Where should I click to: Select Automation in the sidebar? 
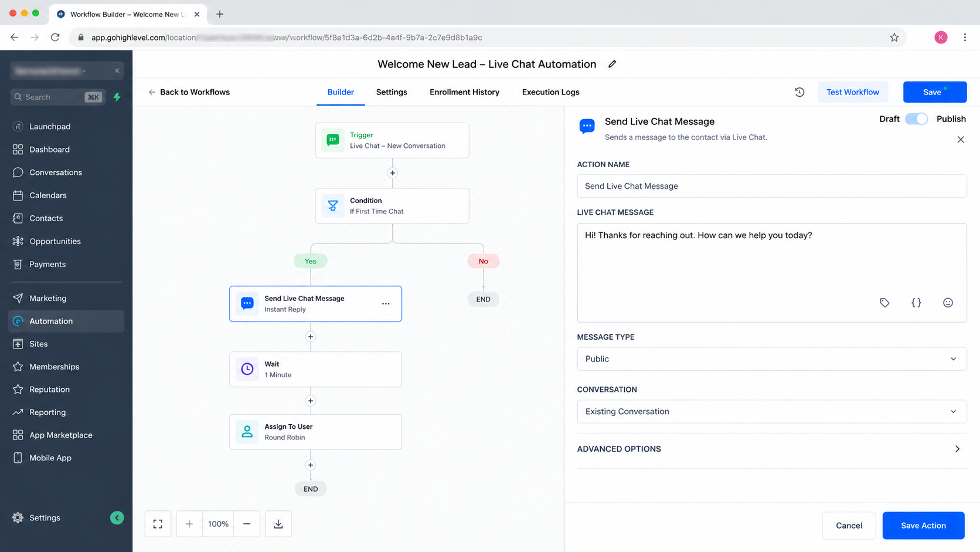[x=66, y=321]
